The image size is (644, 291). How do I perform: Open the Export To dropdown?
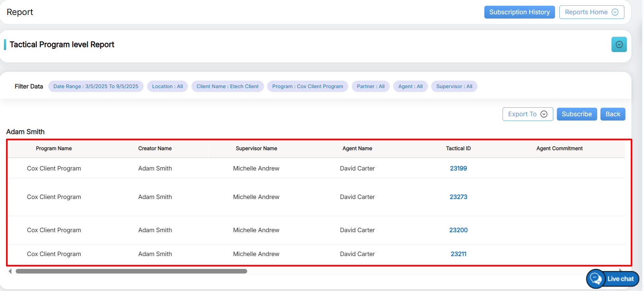coord(528,114)
